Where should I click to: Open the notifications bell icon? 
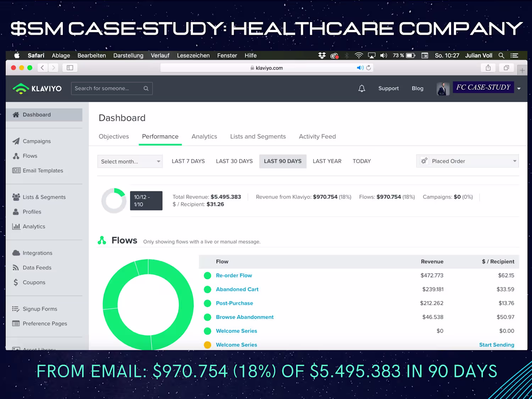click(361, 89)
